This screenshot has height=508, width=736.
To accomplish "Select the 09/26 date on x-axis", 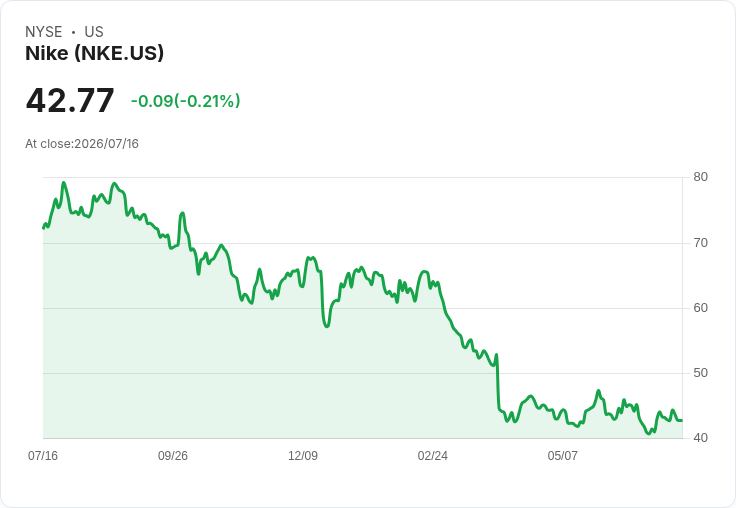I will pos(173,455).
